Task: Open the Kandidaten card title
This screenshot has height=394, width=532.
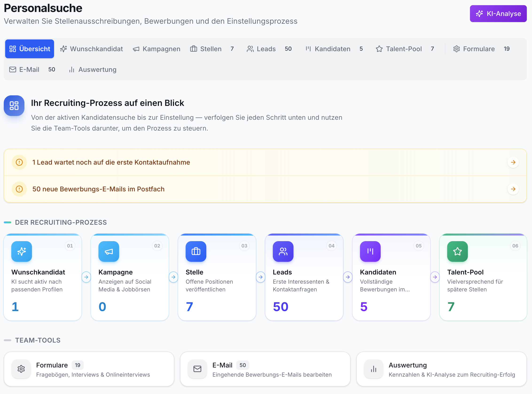Action: (378, 272)
